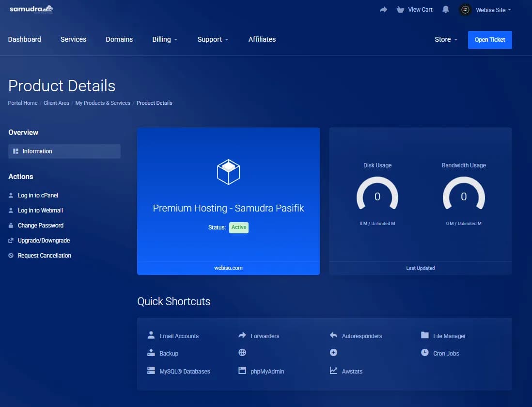Click the share arrow icon in header
This screenshot has height=407, width=532.
tap(383, 10)
